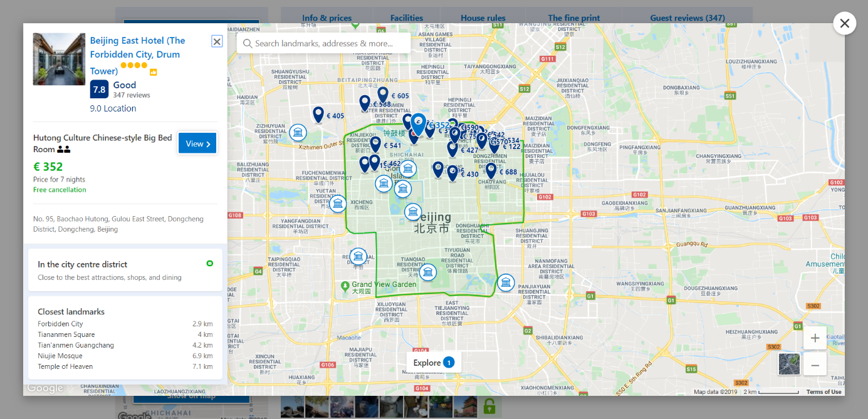Click the green city centre indicator dot

coord(210,264)
